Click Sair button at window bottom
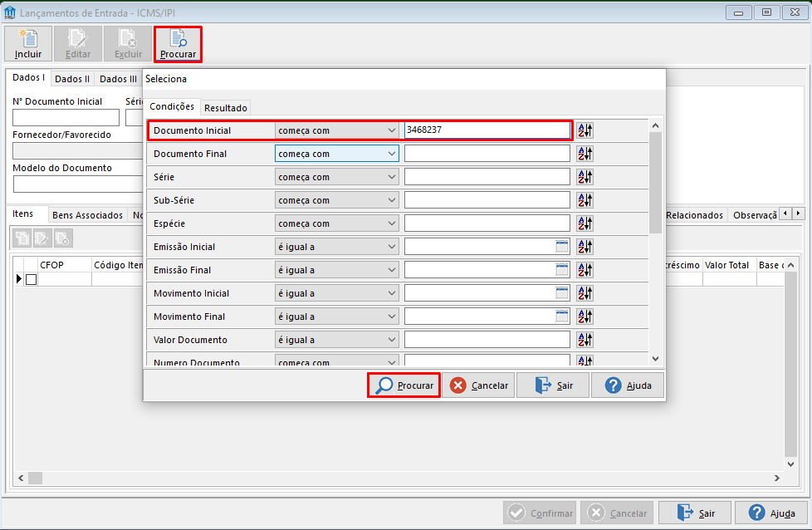 (695, 513)
